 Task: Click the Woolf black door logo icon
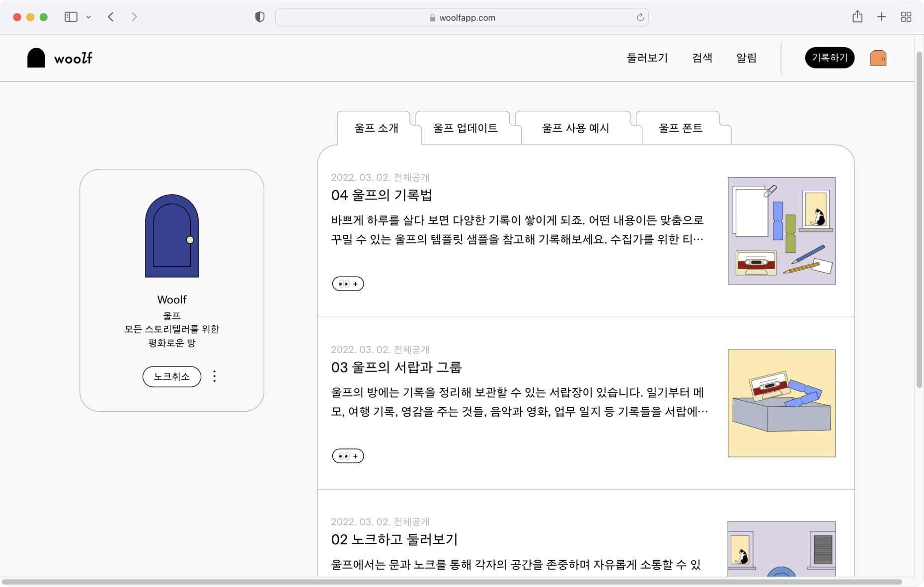pos(36,58)
